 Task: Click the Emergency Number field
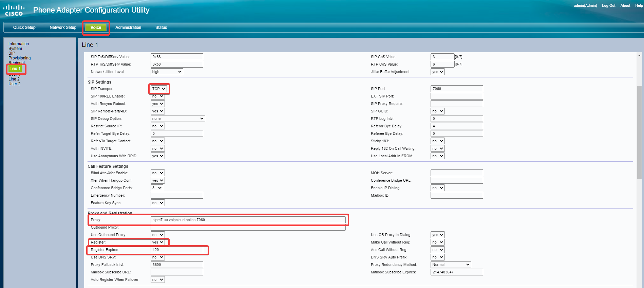click(x=177, y=195)
